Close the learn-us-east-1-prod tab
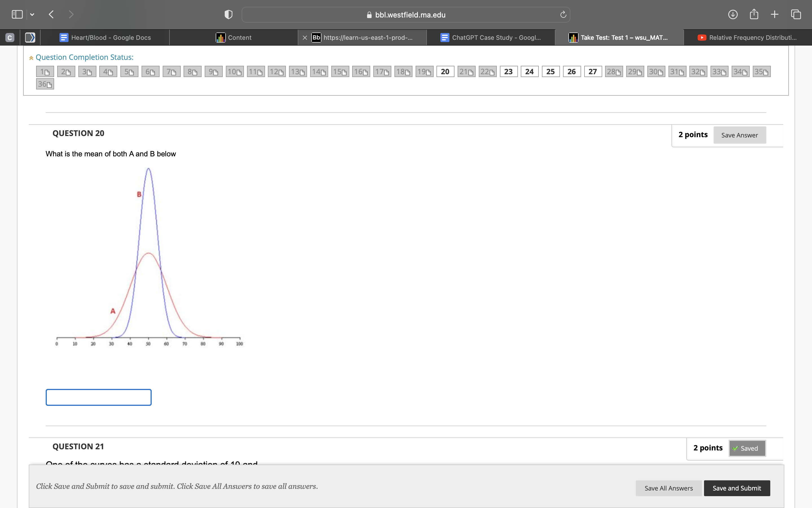The height and width of the screenshot is (508, 812). (305, 38)
